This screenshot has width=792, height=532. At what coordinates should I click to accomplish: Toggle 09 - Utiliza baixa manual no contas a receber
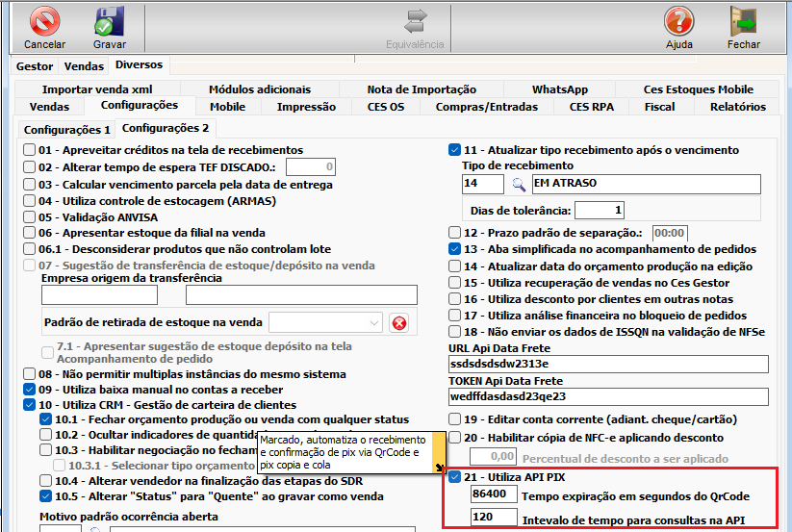30,390
